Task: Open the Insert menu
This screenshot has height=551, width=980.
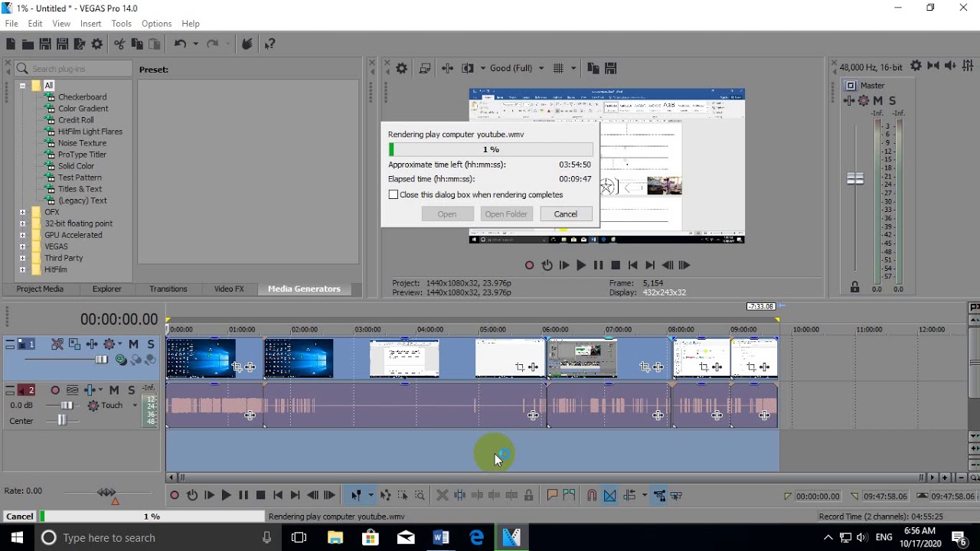Action: [x=90, y=24]
